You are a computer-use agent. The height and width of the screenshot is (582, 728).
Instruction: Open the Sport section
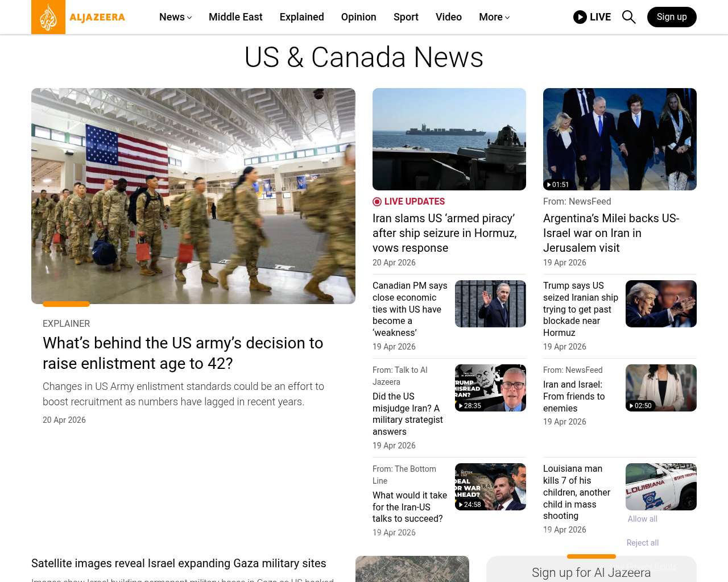[x=406, y=17]
